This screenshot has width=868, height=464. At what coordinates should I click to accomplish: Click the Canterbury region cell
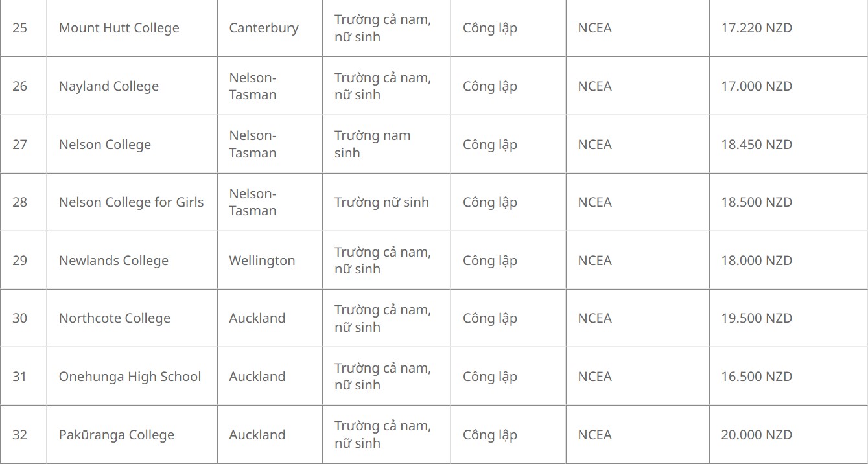coord(263,28)
